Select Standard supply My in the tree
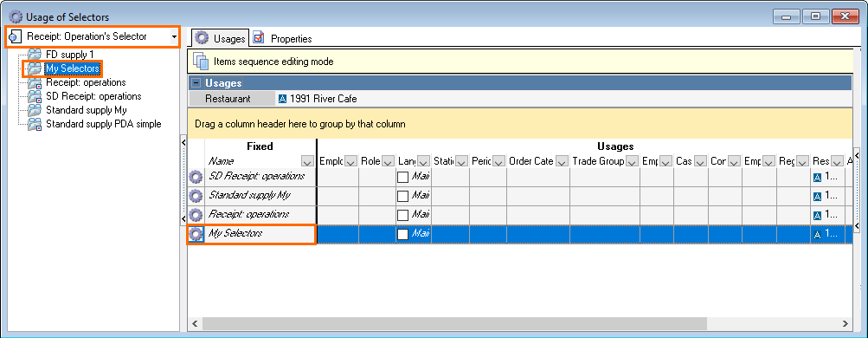 (x=87, y=110)
